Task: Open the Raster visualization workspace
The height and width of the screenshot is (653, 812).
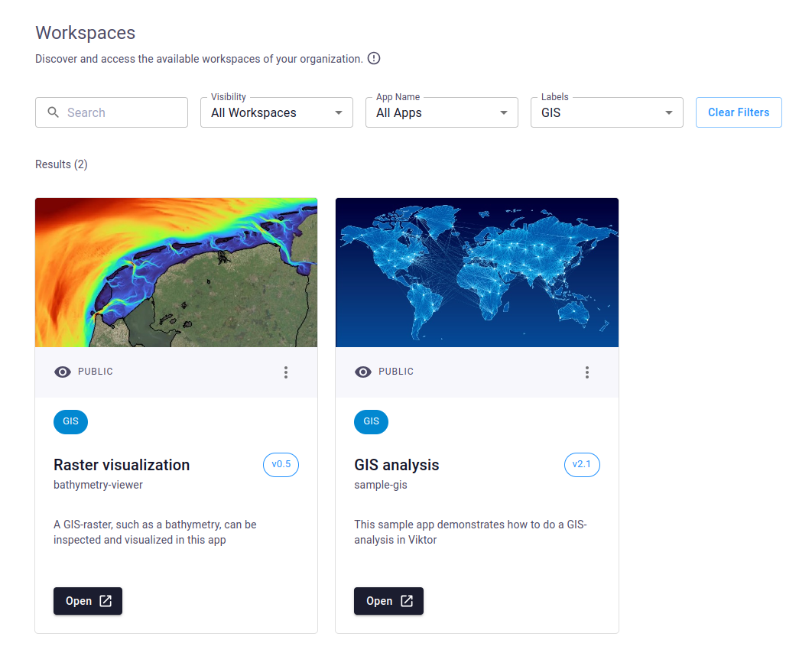Action: pos(87,601)
